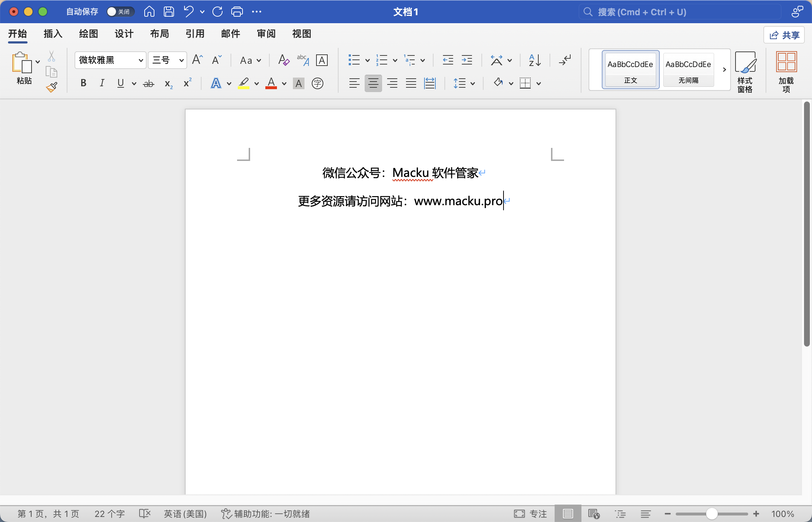This screenshot has height=522, width=812.
Task: Activate the Format Painter brush
Action: 51,87
